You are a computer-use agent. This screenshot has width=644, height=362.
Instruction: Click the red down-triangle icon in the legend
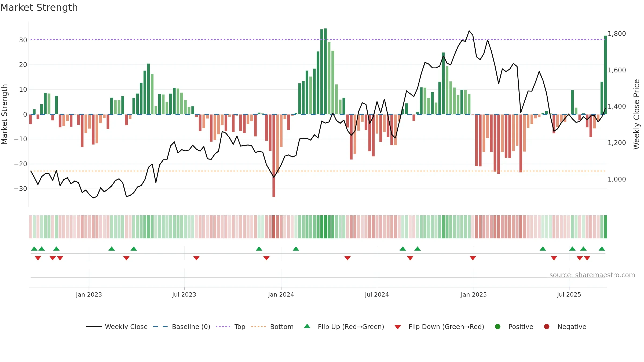click(x=398, y=327)
